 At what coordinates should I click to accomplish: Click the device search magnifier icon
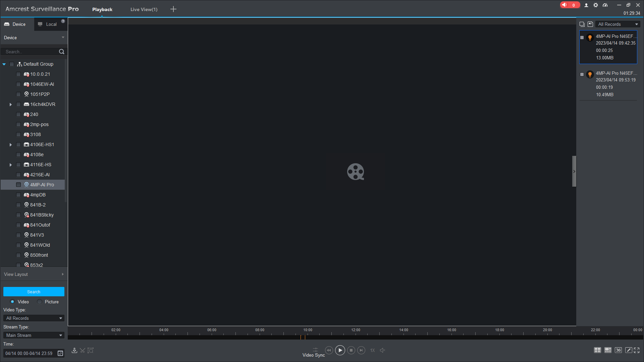pyautogui.click(x=62, y=52)
